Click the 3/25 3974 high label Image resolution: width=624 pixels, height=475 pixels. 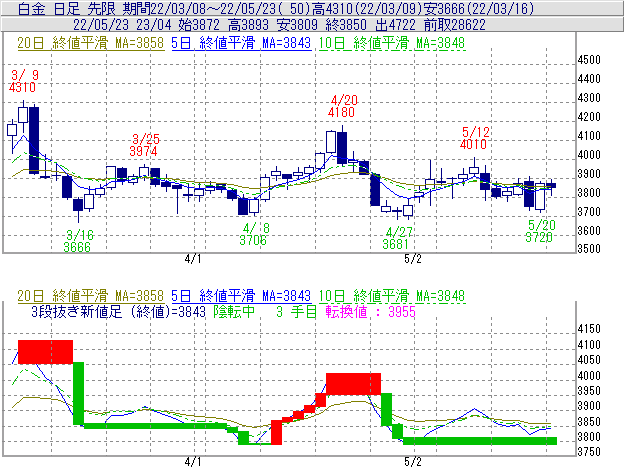pos(145,145)
